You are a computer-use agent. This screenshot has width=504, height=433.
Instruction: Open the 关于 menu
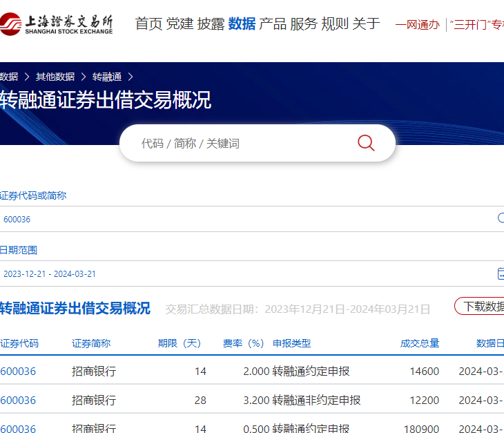coord(366,24)
